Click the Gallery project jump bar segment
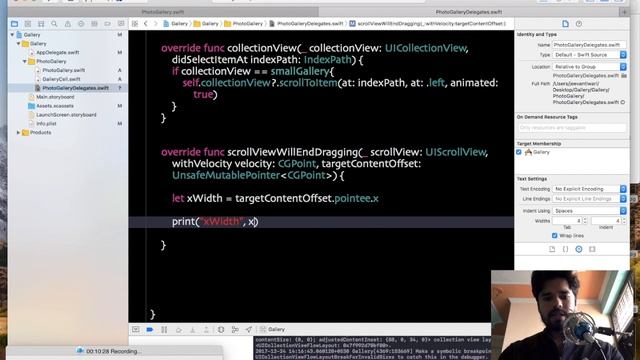640x360 pixels. (x=176, y=24)
